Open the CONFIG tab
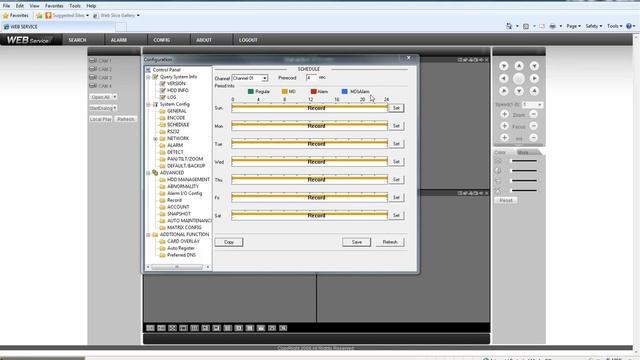Viewport: 640px width, 360px height. click(162, 40)
